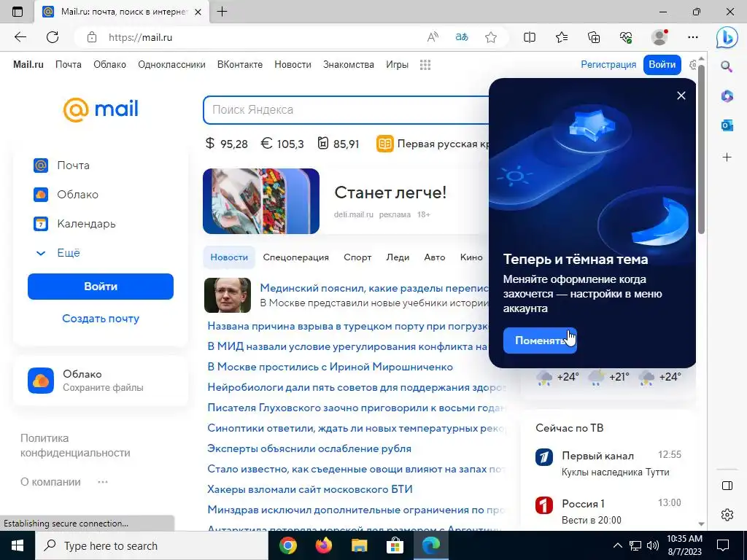Click the Создать почту link

(101, 319)
